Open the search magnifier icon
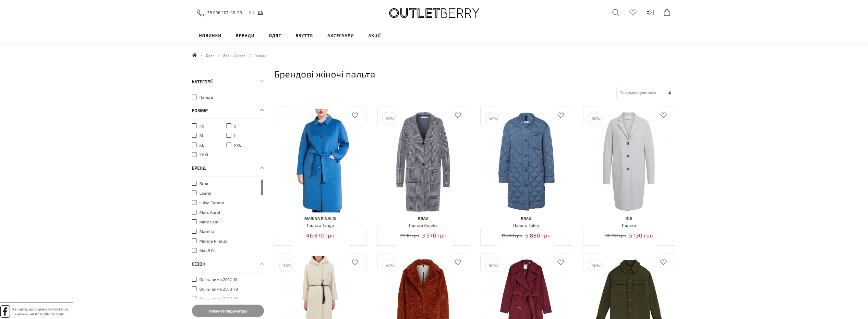Screen dimensions: 868x319 (616, 13)
